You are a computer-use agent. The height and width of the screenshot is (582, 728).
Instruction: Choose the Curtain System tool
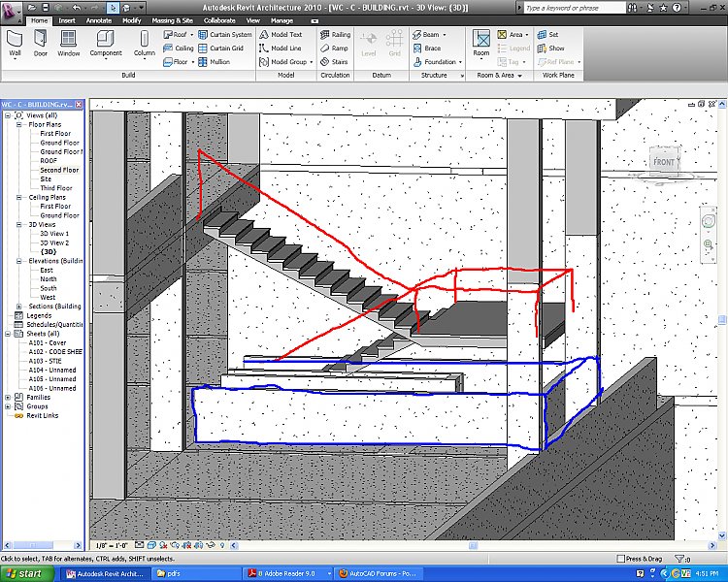coord(225,34)
